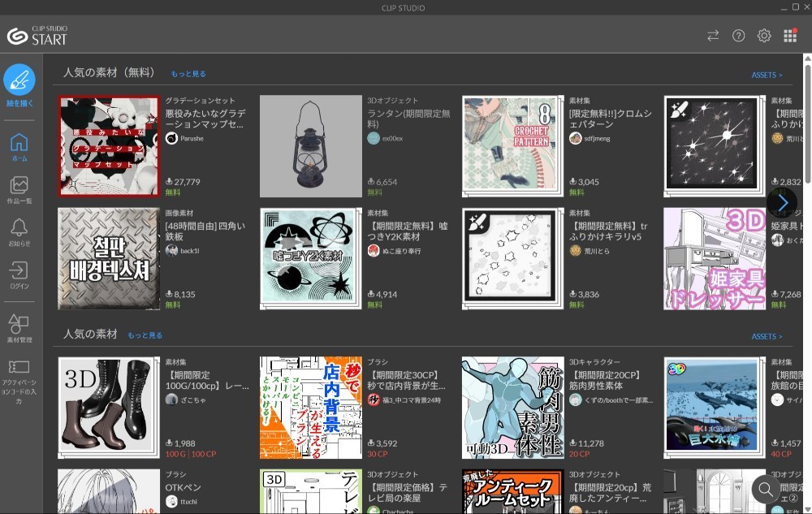Image resolution: width=812 pixels, height=514 pixels.
Task: Open ASSETS link in free materials section
Action: 767,75
